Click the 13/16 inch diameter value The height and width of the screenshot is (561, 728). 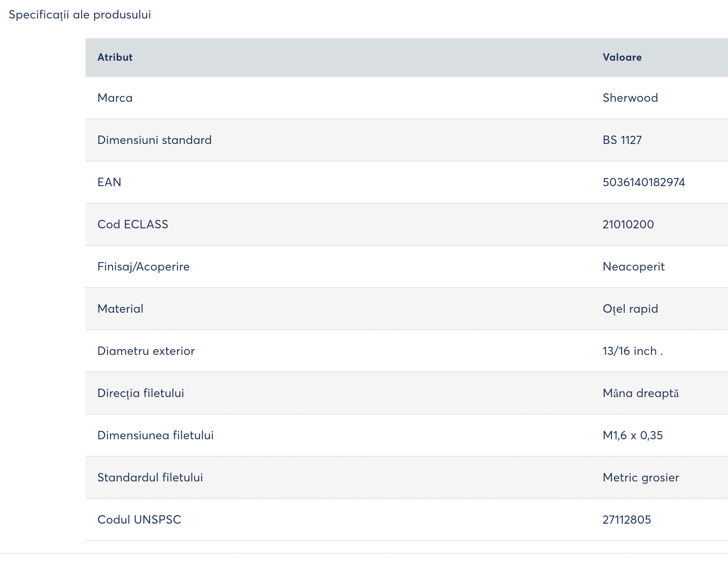(x=632, y=351)
